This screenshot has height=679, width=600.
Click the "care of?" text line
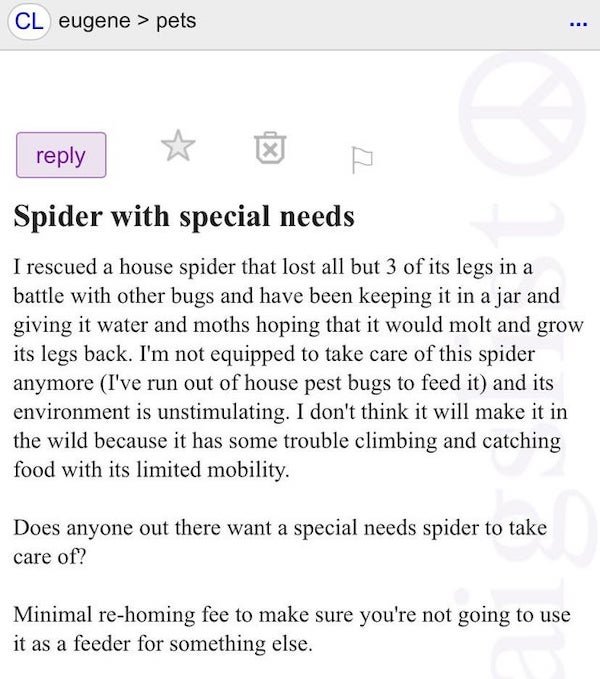pos(49,554)
